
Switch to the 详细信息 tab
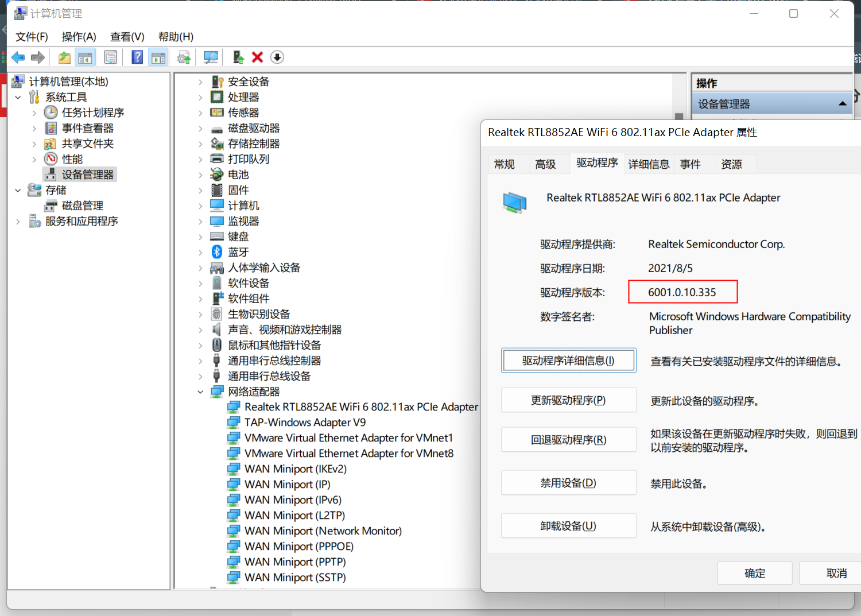[x=649, y=164]
